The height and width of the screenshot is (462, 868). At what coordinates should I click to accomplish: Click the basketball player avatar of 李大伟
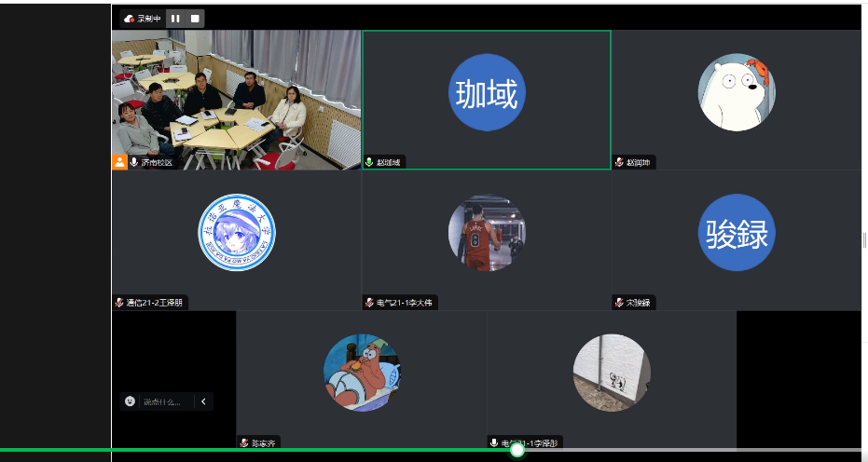pos(487,233)
